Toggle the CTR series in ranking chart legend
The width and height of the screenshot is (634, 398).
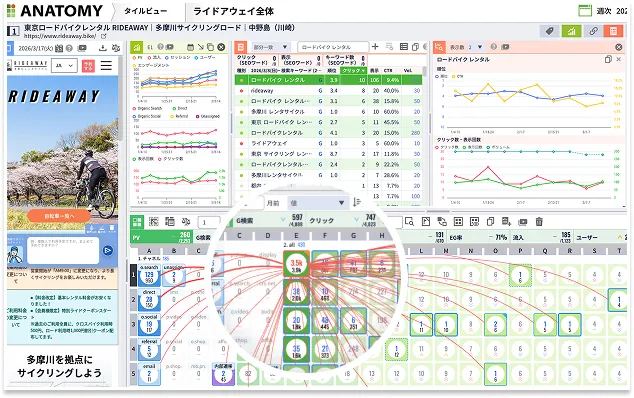pos(457,76)
